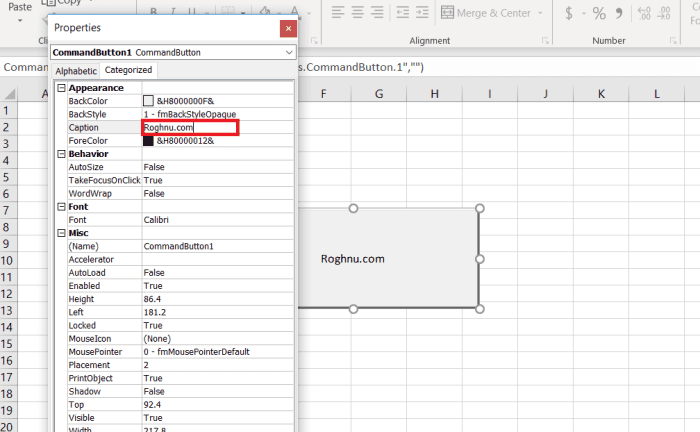700x432 pixels.
Task: Increase the cell indent
Action: tap(422, 12)
